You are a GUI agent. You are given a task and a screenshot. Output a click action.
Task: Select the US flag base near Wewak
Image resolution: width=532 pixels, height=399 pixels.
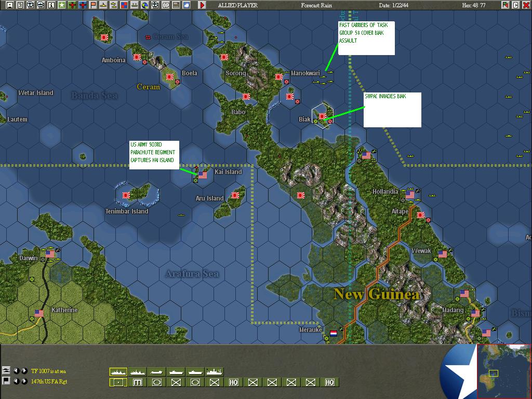point(443,254)
